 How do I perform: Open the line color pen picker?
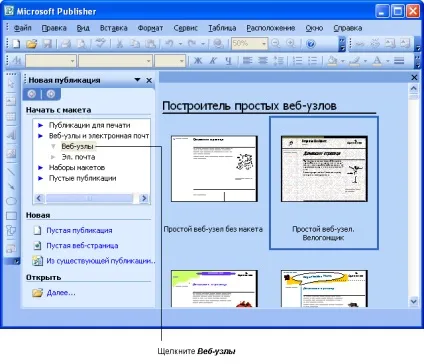(355, 61)
